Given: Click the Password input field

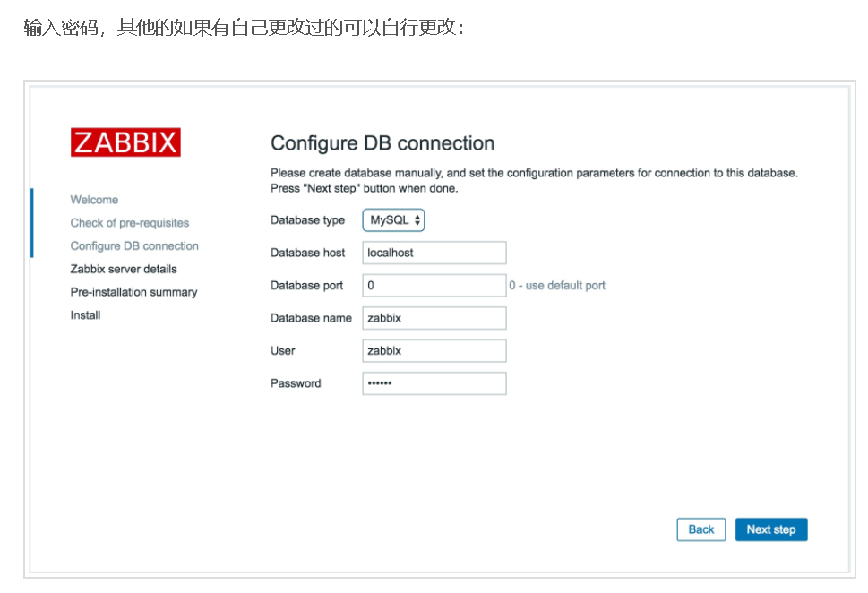Looking at the screenshot, I should click(434, 383).
